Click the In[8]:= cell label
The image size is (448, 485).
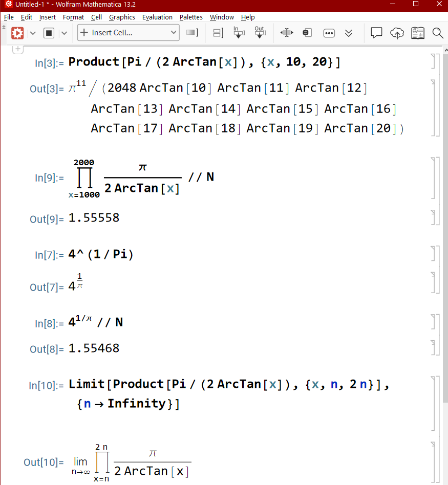coord(49,323)
